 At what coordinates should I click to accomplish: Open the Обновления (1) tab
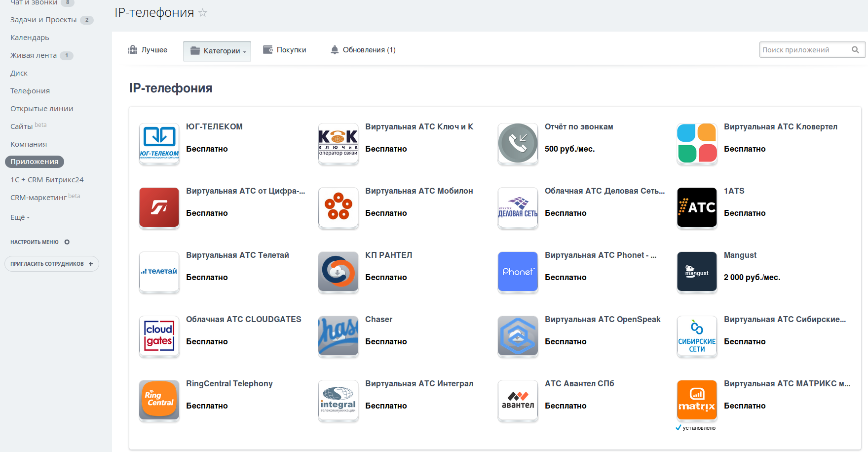tap(363, 50)
